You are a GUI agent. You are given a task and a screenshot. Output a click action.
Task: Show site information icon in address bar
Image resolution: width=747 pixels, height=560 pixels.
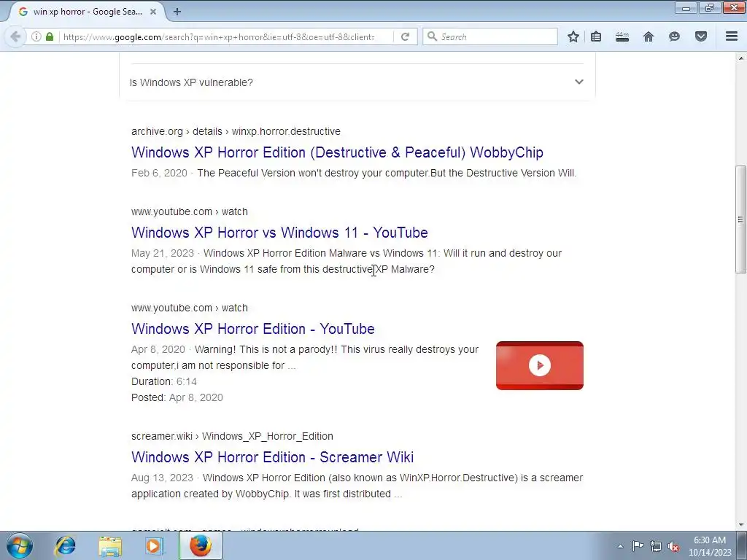[36, 36]
